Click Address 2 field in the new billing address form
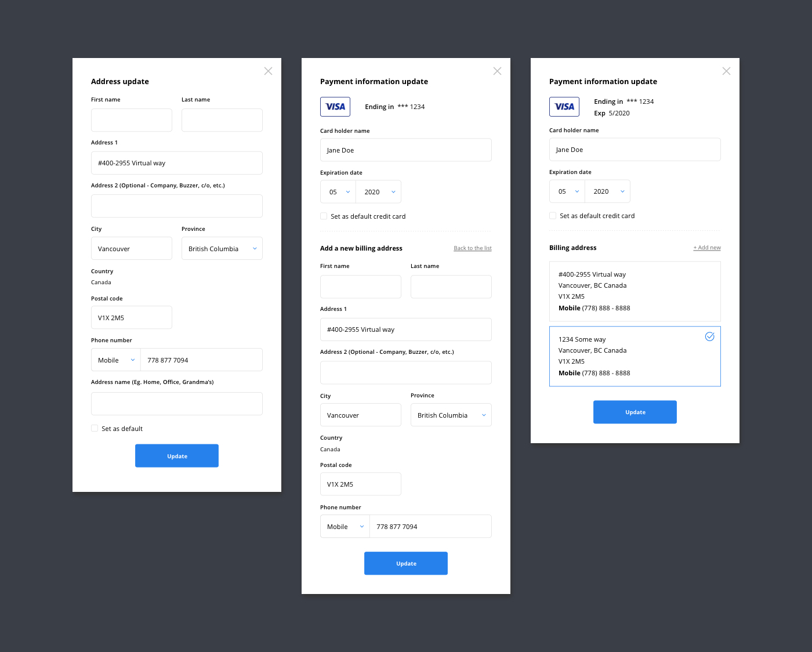 click(406, 372)
